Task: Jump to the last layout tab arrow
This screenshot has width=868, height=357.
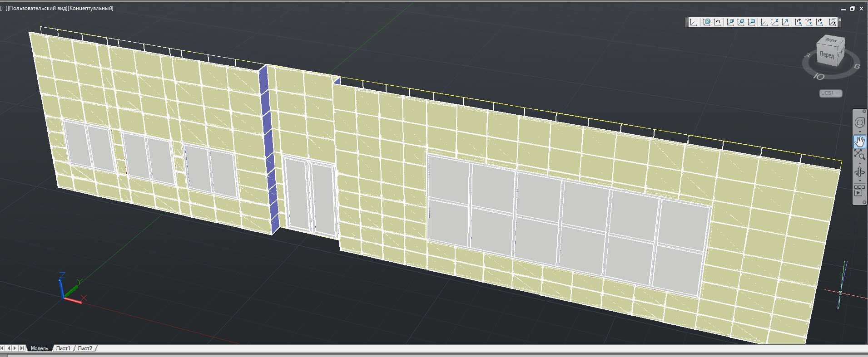Action: (x=22, y=348)
